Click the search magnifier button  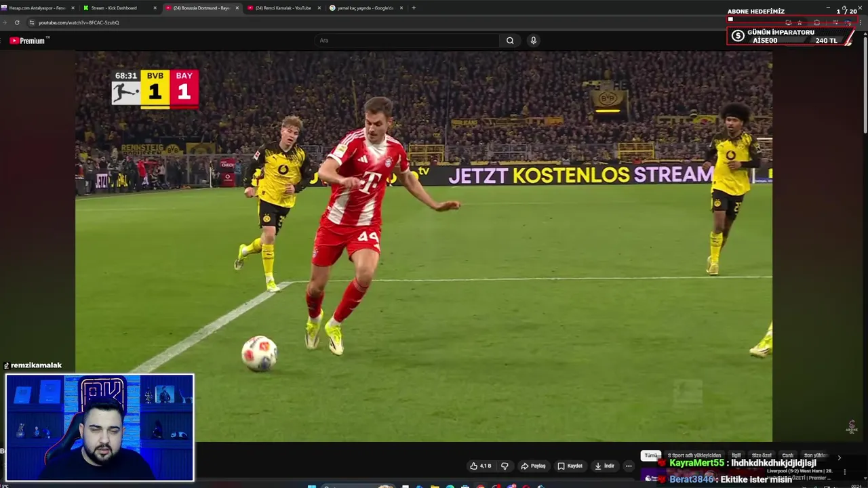click(x=510, y=41)
